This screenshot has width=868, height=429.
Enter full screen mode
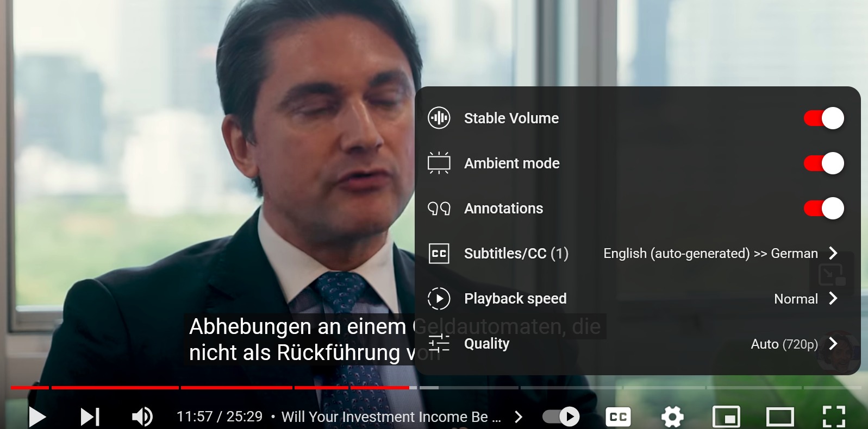coord(834,417)
